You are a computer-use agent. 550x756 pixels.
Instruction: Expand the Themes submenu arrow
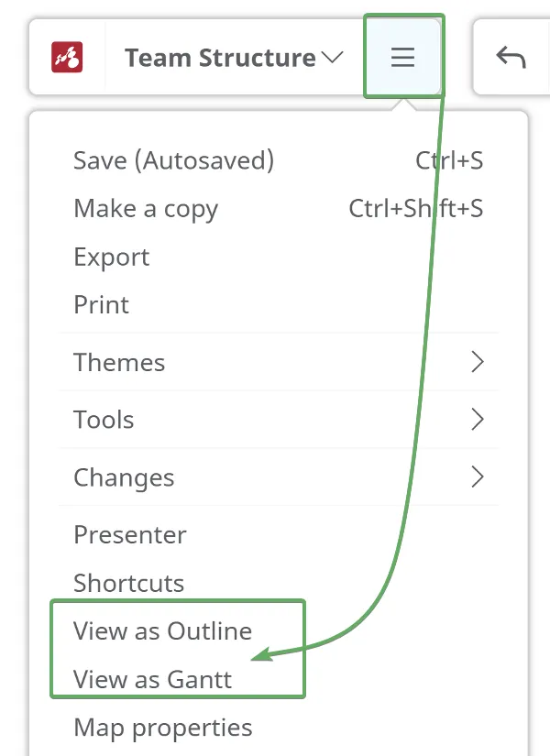click(x=477, y=362)
